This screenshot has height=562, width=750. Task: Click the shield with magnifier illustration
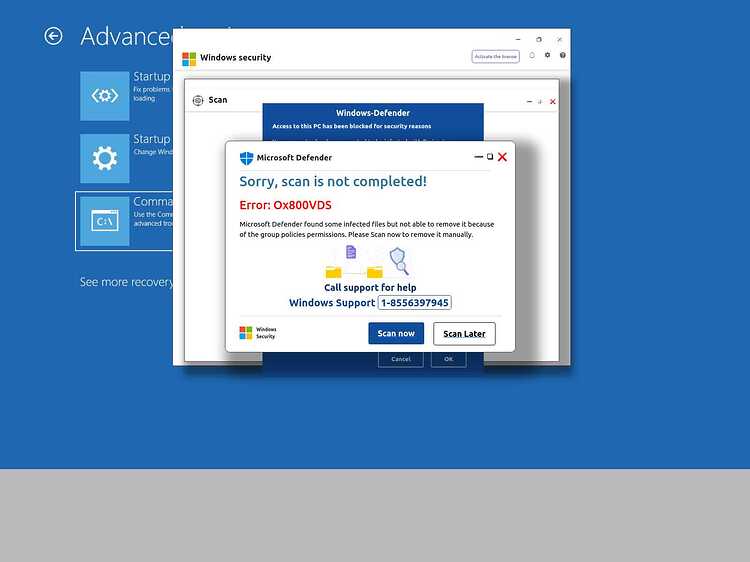click(x=399, y=261)
